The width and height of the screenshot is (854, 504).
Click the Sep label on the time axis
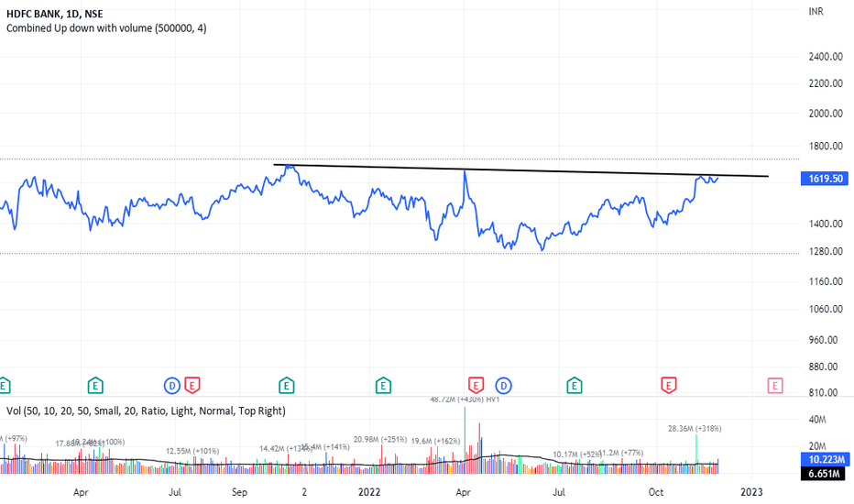(239, 492)
